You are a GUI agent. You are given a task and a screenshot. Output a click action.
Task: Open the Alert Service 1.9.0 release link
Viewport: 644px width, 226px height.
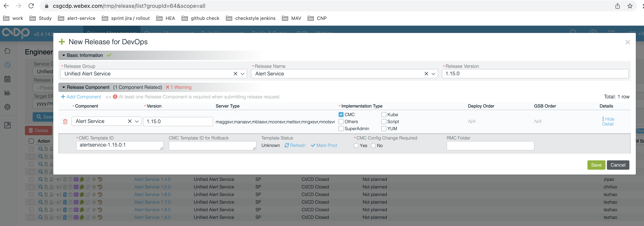point(152,217)
